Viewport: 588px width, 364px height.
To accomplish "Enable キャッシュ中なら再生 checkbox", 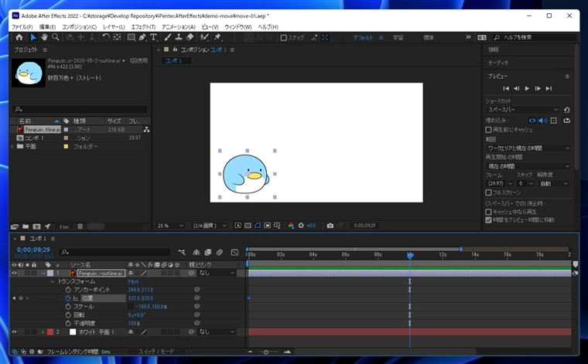I will [488, 212].
